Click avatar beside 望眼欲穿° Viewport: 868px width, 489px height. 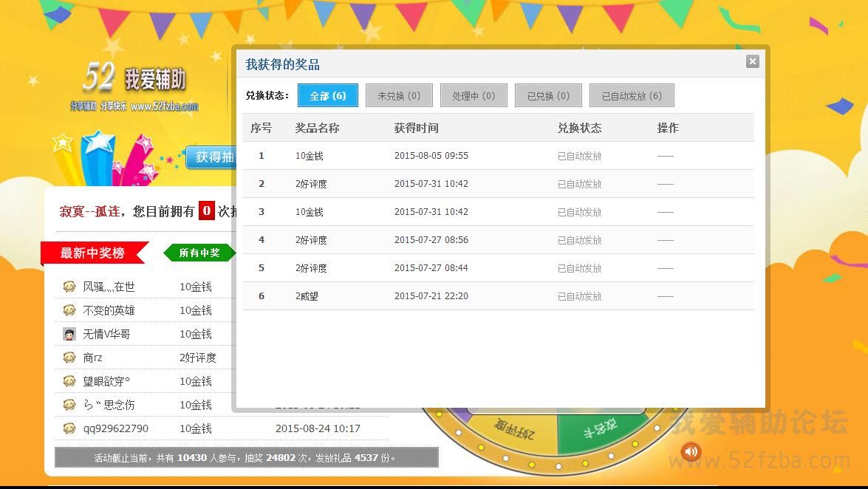coord(69,381)
